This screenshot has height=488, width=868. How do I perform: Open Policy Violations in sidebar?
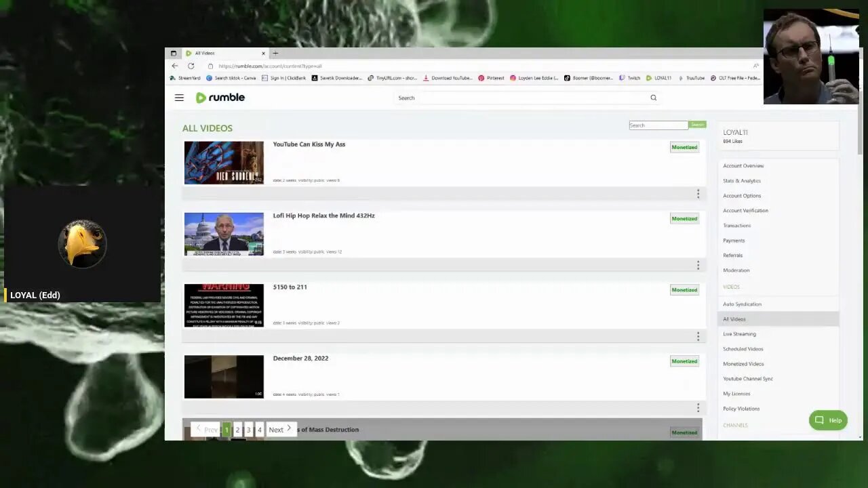click(x=741, y=408)
